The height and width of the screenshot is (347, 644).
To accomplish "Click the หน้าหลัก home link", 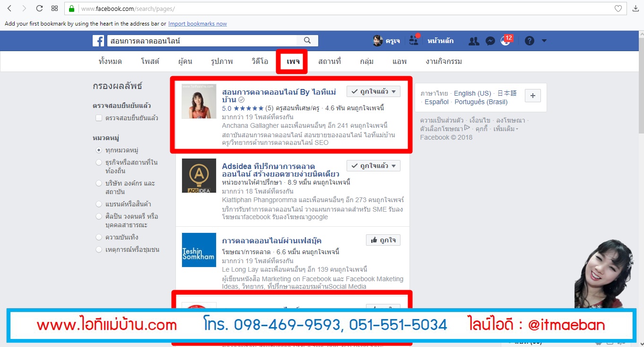I will [441, 41].
